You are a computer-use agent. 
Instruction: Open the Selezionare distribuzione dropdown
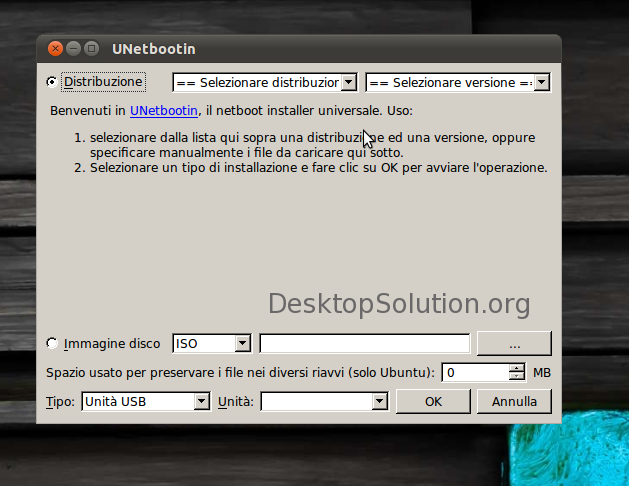tap(265, 83)
